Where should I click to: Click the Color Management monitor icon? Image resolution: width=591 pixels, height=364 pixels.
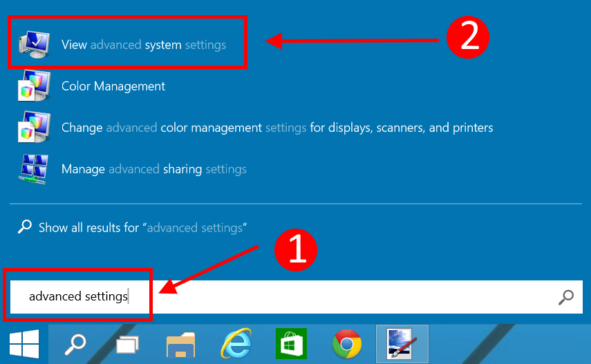(35, 86)
